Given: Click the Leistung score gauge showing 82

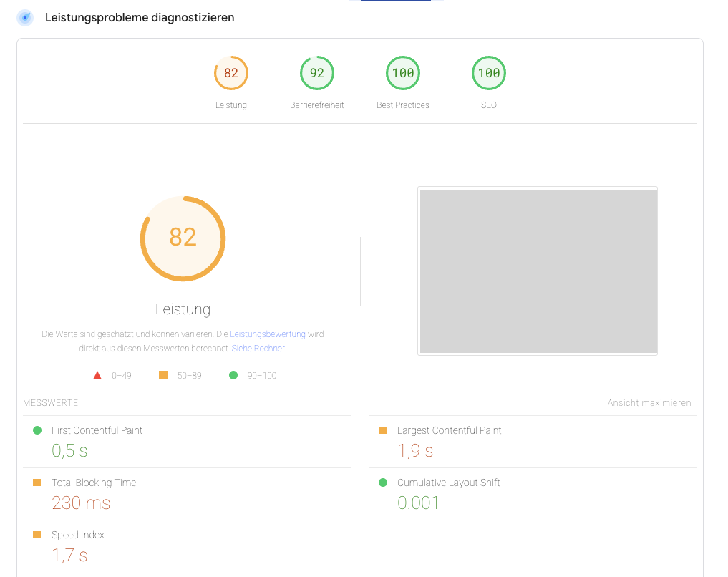Looking at the screenshot, I should [x=230, y=72].
